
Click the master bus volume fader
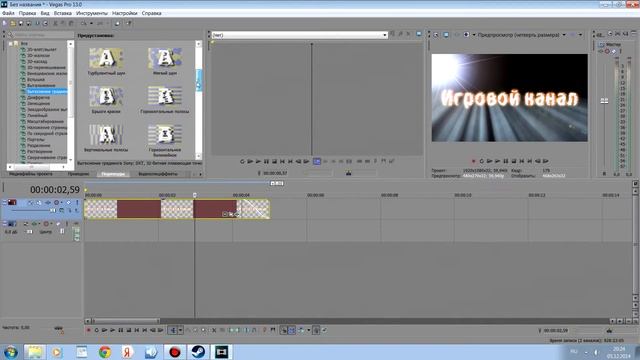604,101
